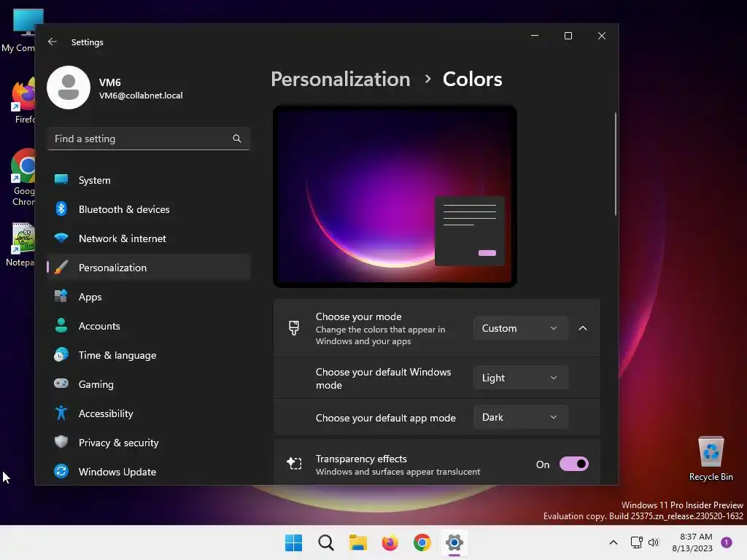
Task: Click the Settings gear on the taskbar
Action: point(454,542)
